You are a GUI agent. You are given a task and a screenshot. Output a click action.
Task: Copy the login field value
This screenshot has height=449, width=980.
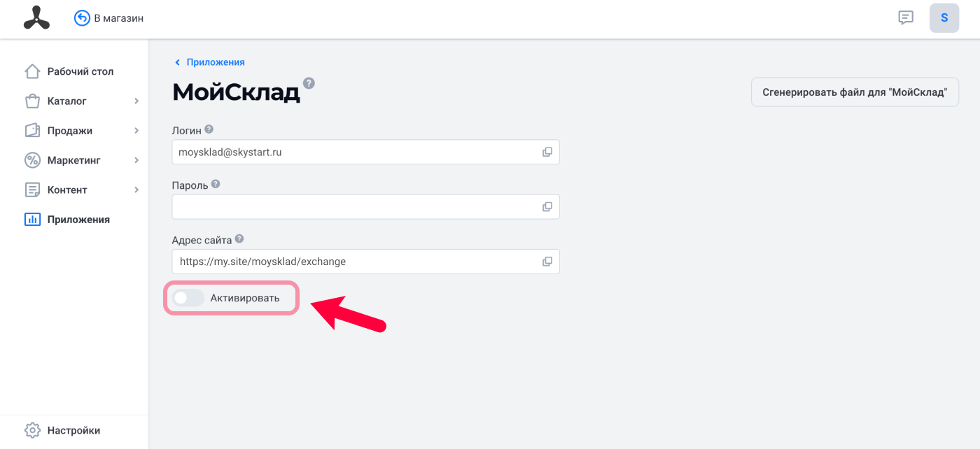click(547, 152)
